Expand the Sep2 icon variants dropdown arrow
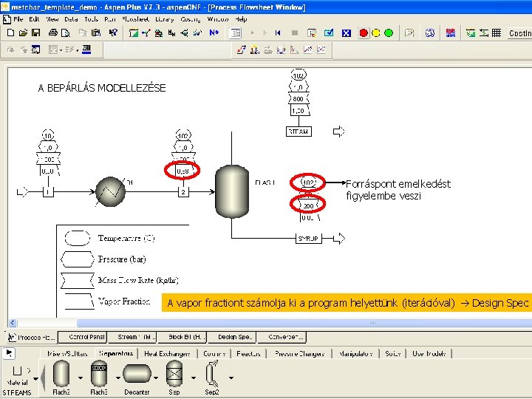532x399 pixels. point(231,378)
